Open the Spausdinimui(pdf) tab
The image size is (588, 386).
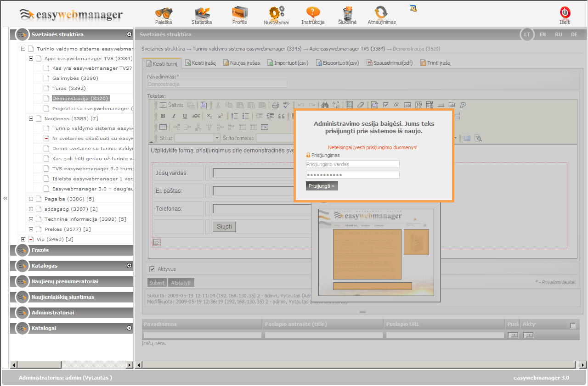pos(390,63)
